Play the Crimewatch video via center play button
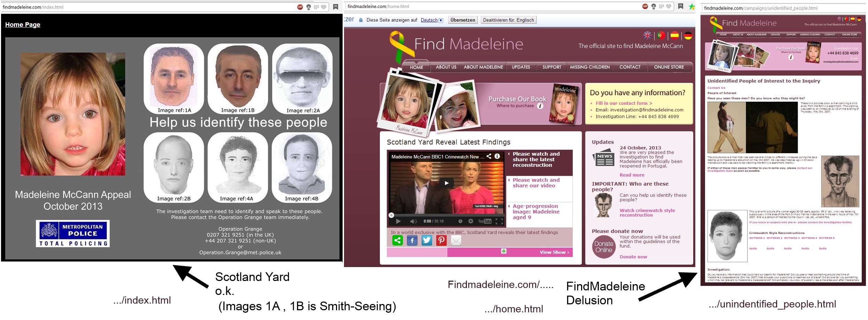The height and width of the screenshot is (320, 868). pos(446,183)
